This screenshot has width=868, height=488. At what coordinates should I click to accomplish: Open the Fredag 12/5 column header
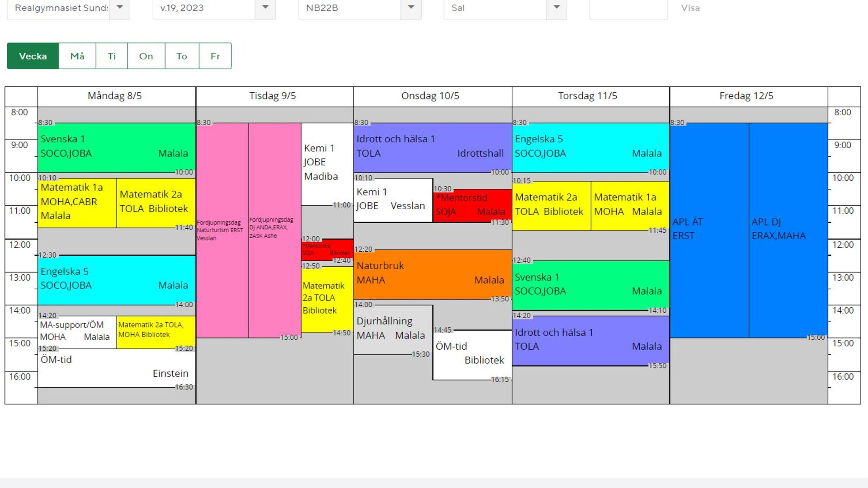tap(749, 96)
